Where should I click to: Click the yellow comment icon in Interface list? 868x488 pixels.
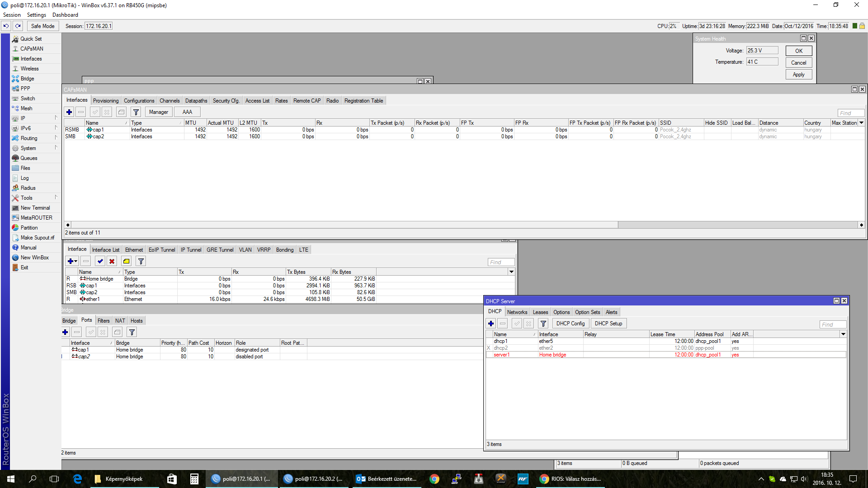pos(127,261)
